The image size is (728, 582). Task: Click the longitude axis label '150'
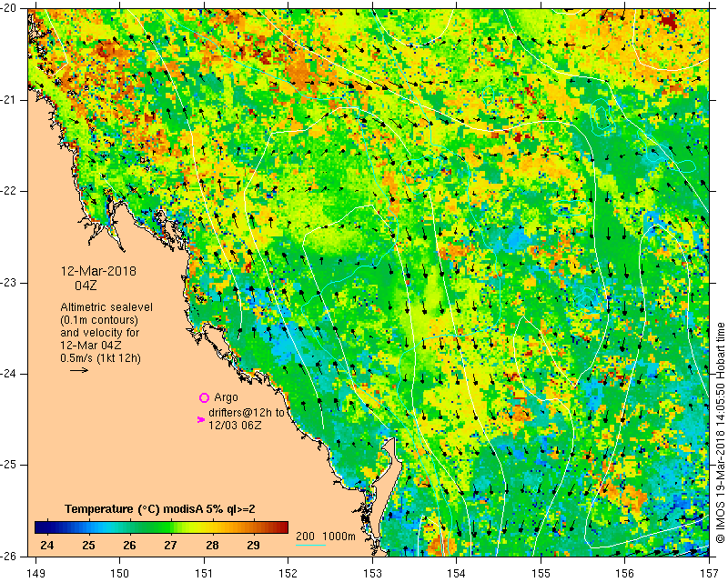click(x=120, y=574)
